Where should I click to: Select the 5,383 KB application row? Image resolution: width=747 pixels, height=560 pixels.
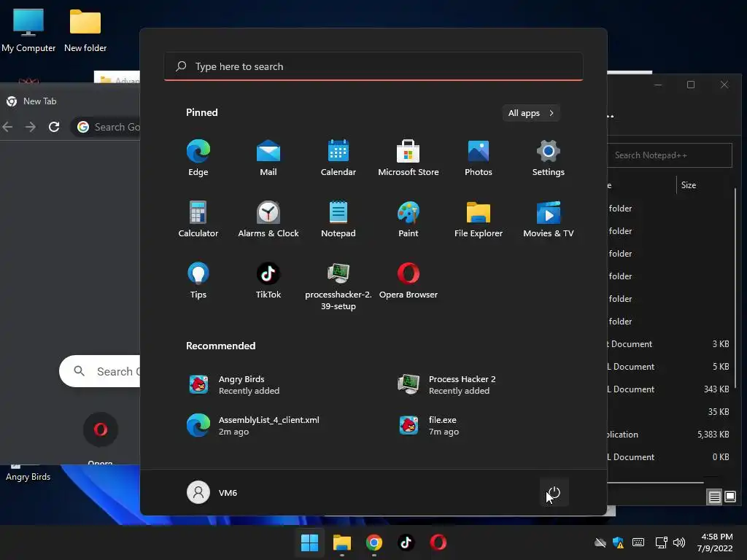pyautogui.click(x=670, y=435)
